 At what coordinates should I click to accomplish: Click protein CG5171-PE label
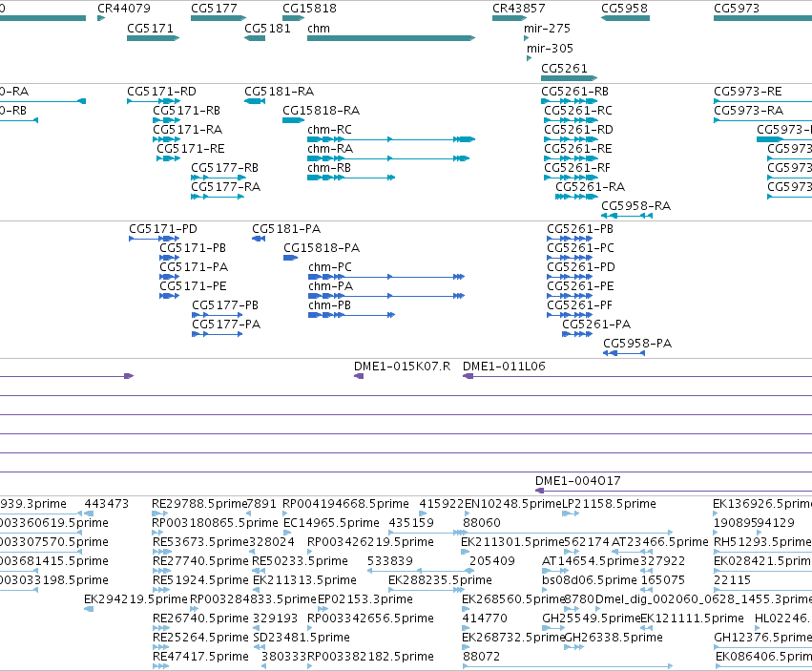point(193,286)
